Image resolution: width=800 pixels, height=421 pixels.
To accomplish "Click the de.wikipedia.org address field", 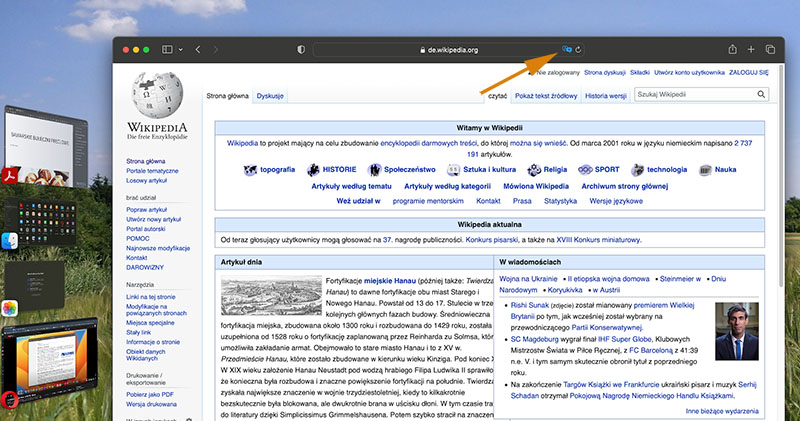I will (x=448, y=50).
